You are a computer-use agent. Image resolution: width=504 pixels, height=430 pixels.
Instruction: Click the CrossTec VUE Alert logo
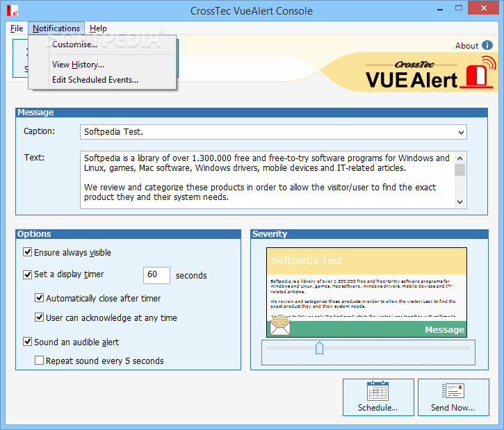(x=430, y=73)
